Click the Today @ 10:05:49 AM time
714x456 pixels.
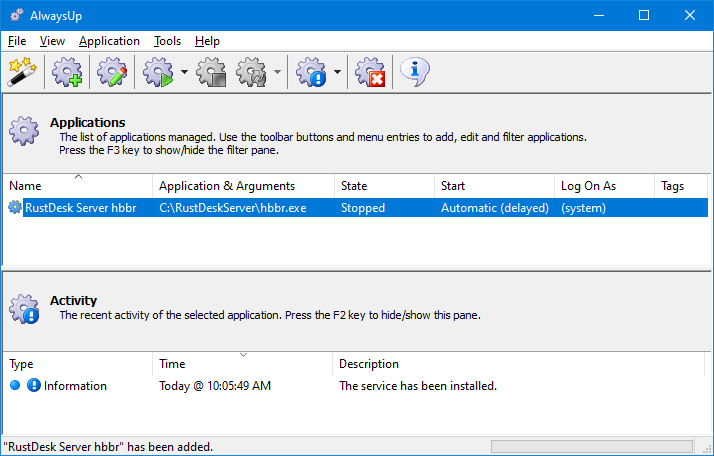coord(215,386)
